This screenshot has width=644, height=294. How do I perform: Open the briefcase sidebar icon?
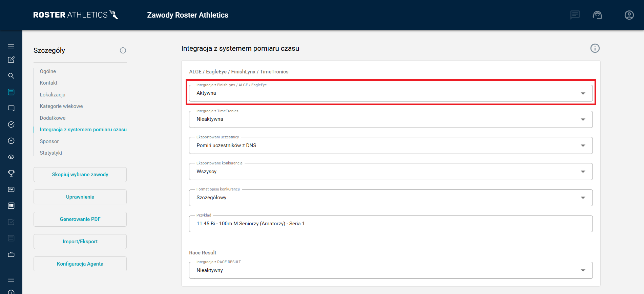tap(11, 254)
